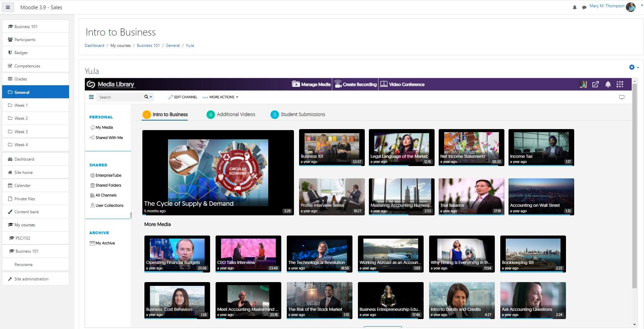Start a Video Conference
This screenshot has height=329, width=644.
point(402,84)
